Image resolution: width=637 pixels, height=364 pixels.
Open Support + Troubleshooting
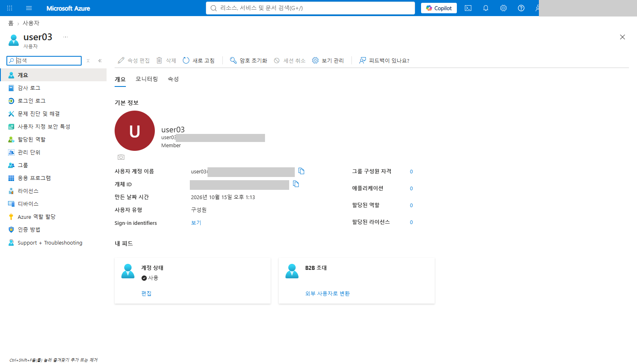tap(53, 243)
